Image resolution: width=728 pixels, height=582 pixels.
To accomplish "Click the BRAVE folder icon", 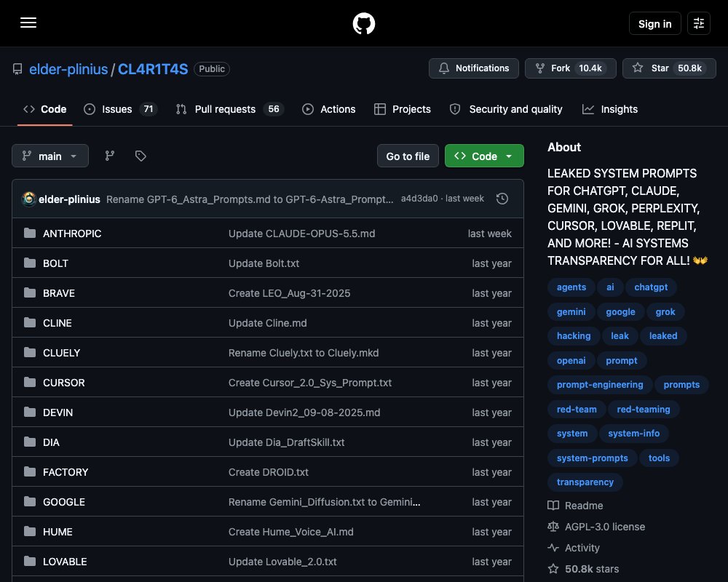I will coord(30,293).
